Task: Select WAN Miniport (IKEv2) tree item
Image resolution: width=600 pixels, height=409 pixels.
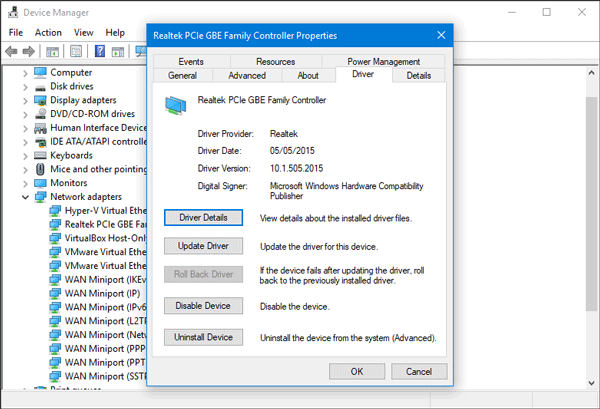Action: pos(105,280)
